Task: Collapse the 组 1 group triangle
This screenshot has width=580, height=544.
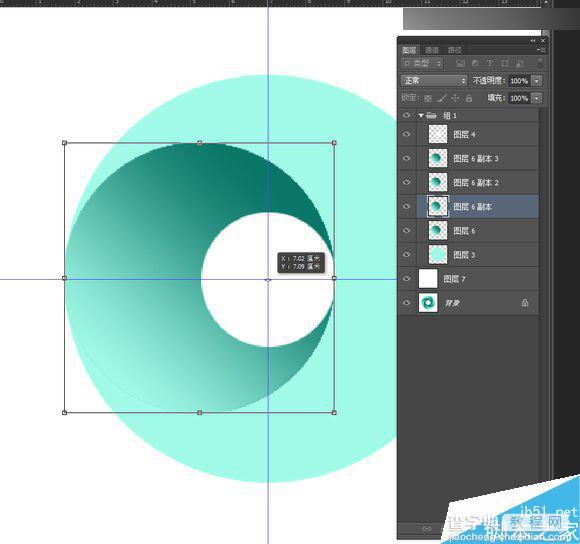Action: [421, 116]
